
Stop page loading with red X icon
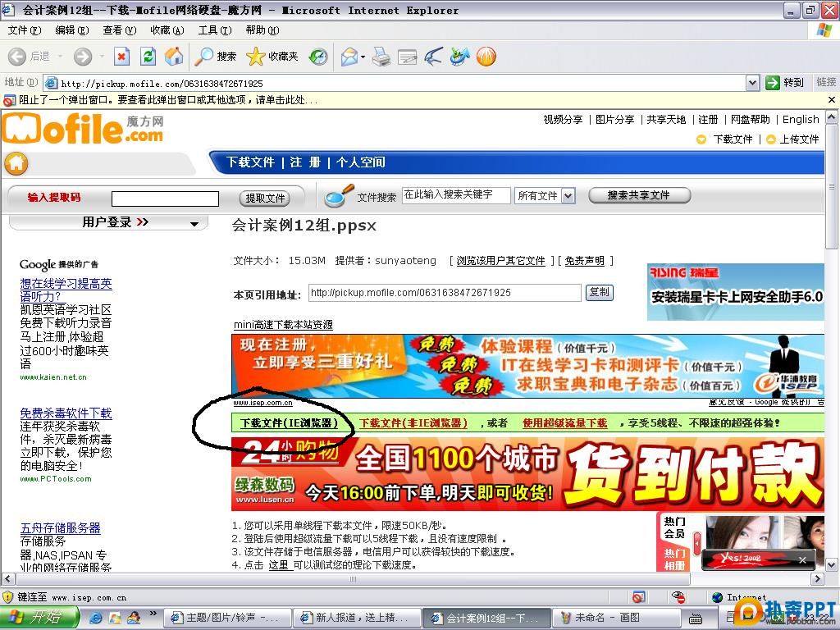(122, 57)
